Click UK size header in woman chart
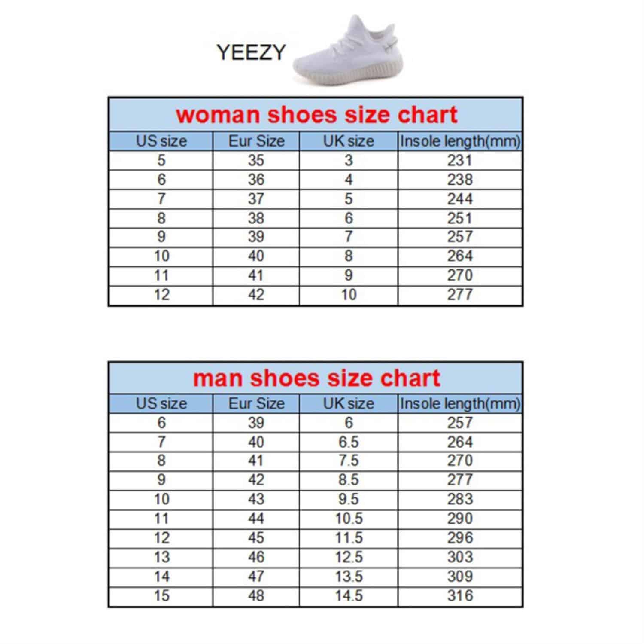644x644 pixels. click(348, 141)
